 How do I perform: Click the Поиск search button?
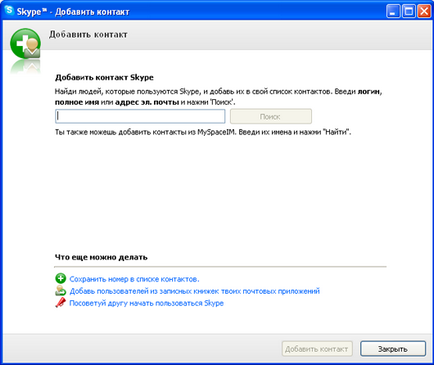point(271,116)
